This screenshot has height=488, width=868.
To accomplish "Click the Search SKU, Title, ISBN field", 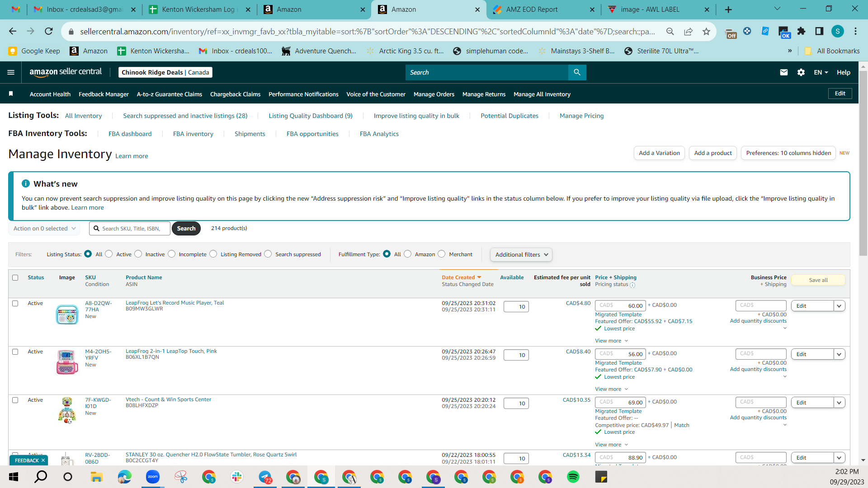I will click(x=130, y=229).
